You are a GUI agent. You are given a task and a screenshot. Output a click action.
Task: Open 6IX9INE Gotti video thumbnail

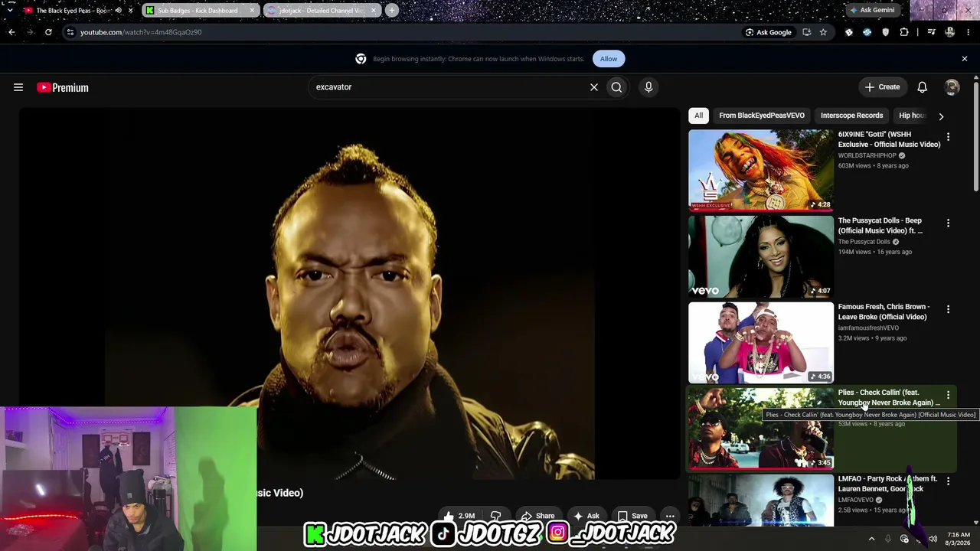[x=761, y=170]
